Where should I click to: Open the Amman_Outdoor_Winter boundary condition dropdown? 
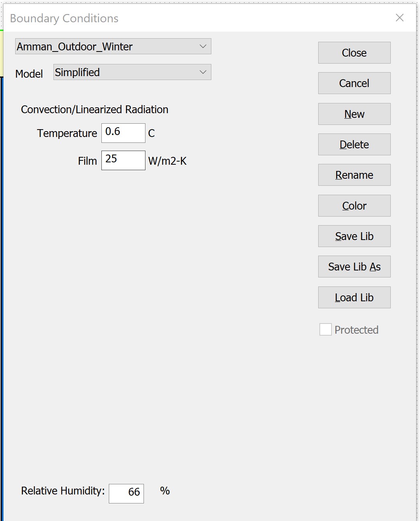[113, 46]
